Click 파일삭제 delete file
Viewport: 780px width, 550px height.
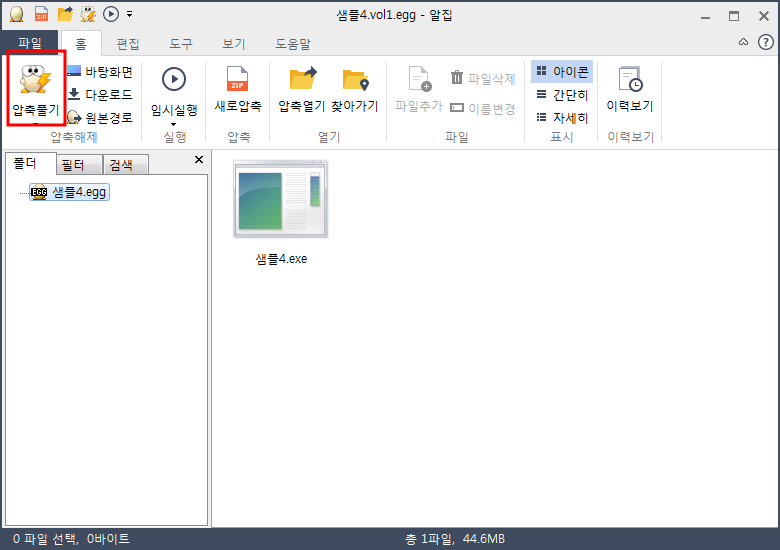pos(483,78)
